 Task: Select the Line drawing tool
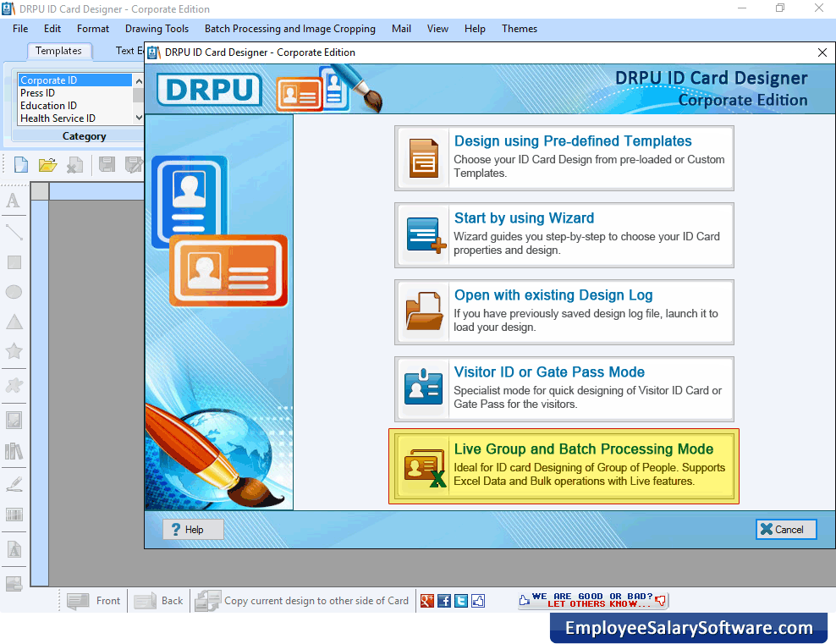pos(14,232)
